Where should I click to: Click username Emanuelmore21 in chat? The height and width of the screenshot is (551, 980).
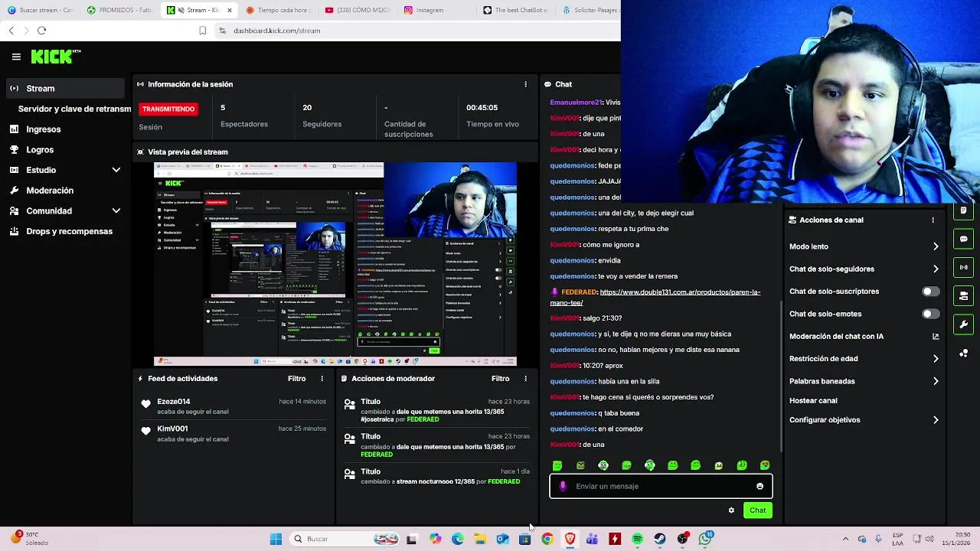576,103
